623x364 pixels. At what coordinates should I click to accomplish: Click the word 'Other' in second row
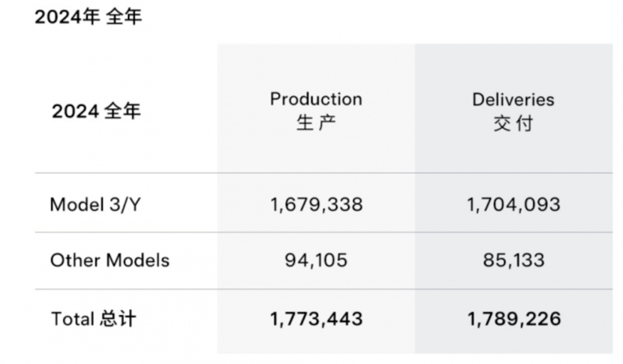pos(76,260)
